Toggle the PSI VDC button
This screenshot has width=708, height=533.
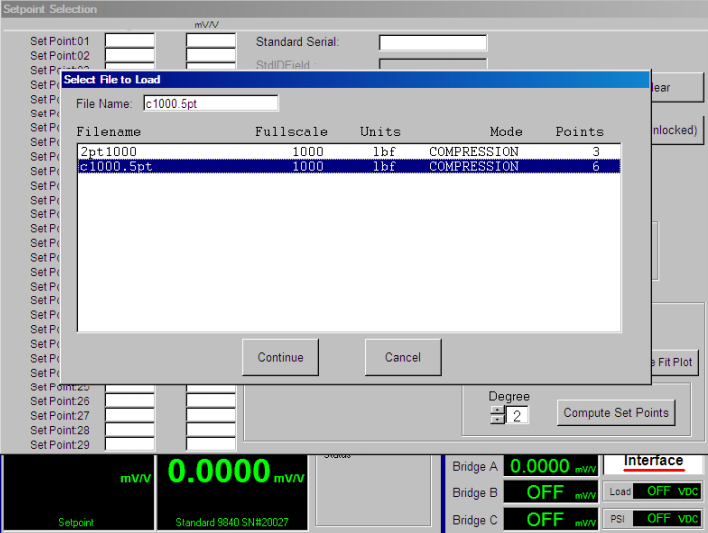pos(653,518)
